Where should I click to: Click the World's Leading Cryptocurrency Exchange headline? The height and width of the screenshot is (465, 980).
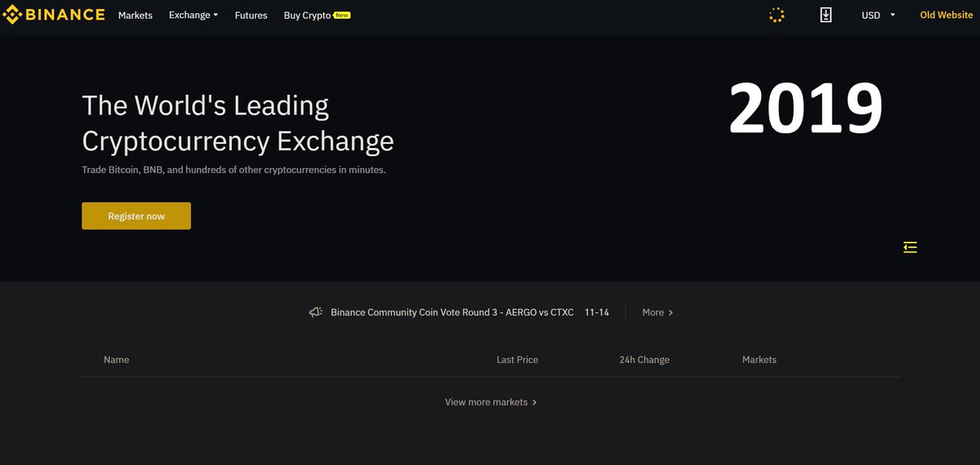[x=238, y=123]
